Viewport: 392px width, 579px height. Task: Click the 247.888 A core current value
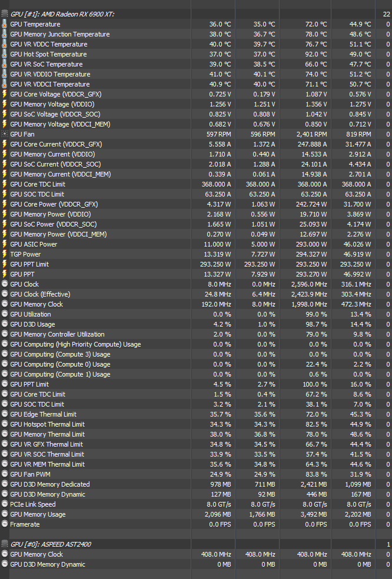pos(312,144)
